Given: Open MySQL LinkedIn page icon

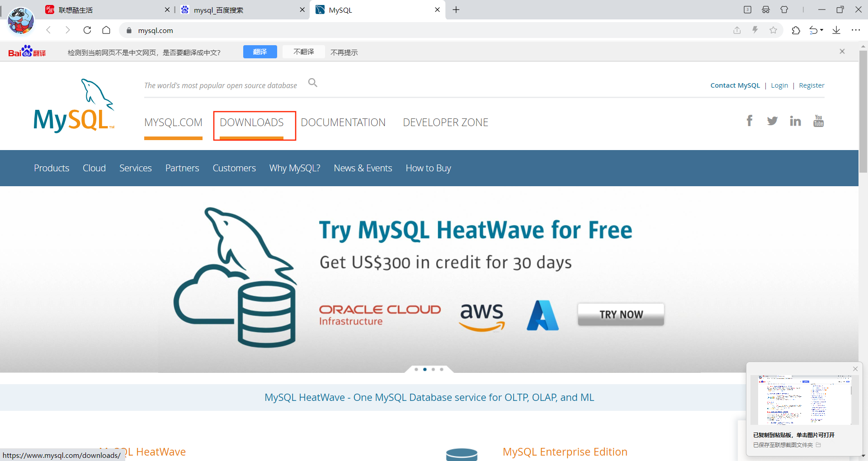Looking at the screenshot, I should pyautogui.click(x=795, y=121).
